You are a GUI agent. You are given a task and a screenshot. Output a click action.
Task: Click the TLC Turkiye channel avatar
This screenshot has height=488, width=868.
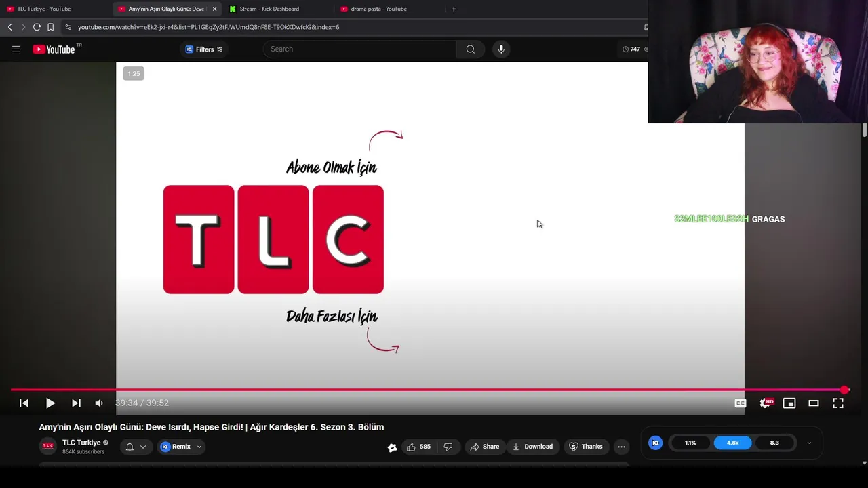(48, 446)
